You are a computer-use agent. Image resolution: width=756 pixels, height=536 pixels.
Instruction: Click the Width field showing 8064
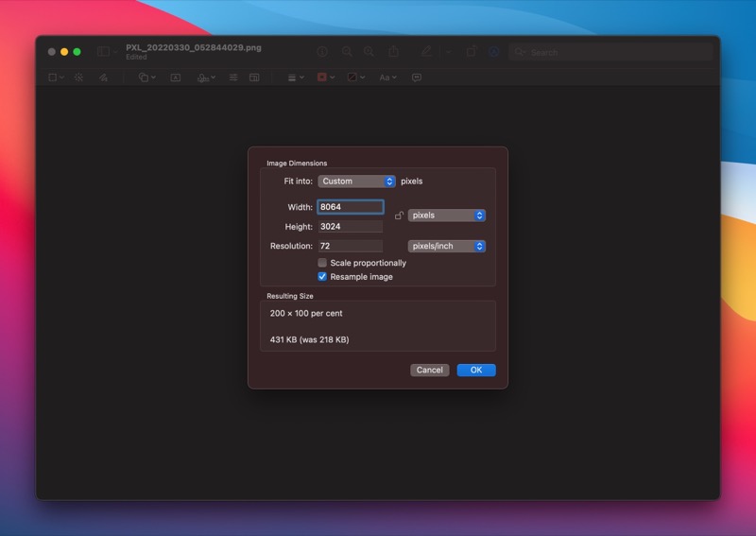coord(351,207)
